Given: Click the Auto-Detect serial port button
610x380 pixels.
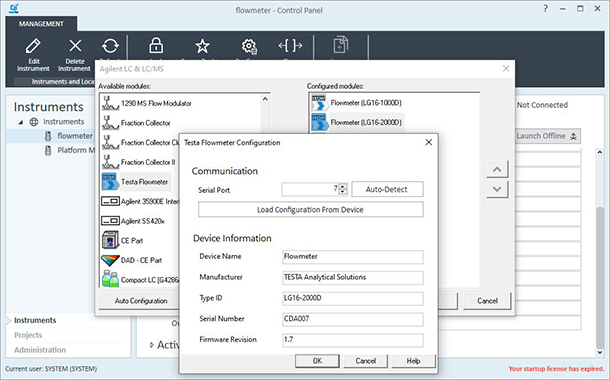Looking at the screenshot, I should point(387,189).
